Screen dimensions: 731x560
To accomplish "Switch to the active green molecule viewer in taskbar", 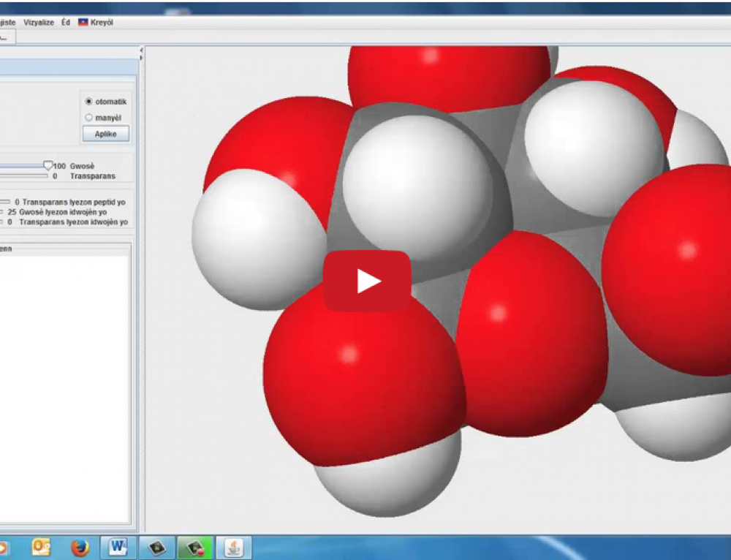I will pos(195,547).
